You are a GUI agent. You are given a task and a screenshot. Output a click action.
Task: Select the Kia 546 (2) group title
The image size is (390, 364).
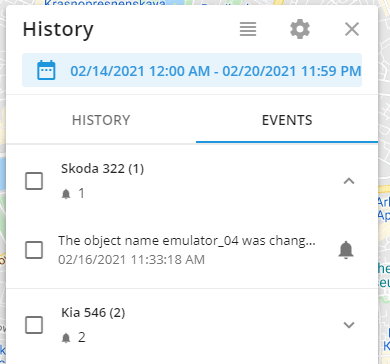click(93, 313)
